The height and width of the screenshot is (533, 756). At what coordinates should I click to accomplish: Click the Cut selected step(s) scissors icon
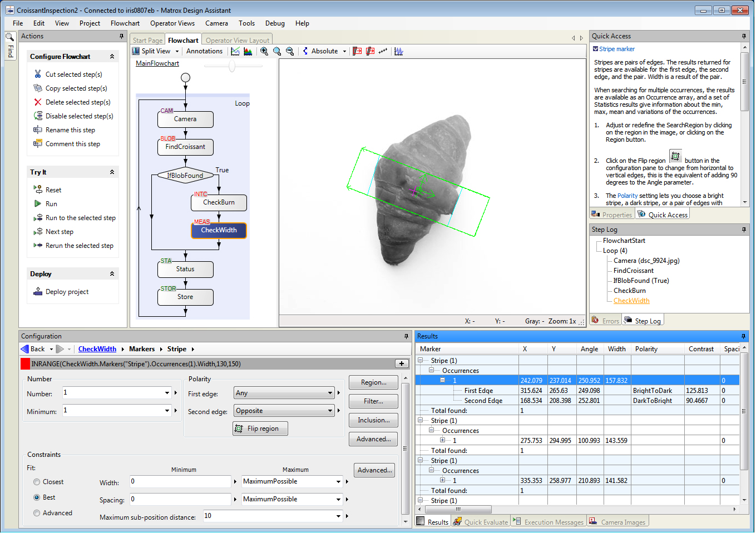click(x=38, y=74)
